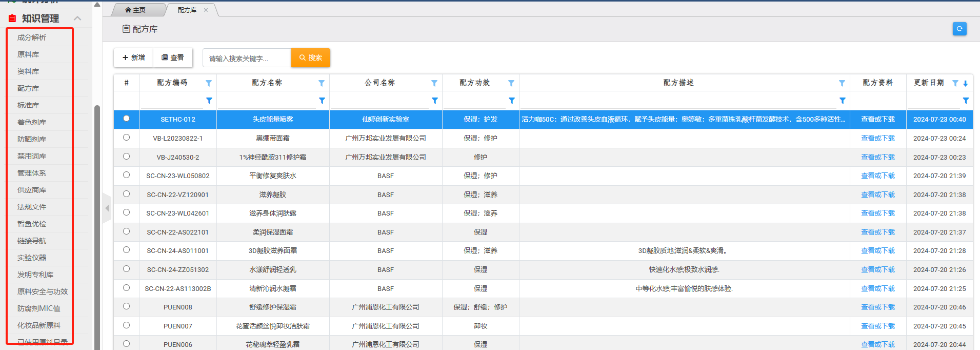Click the 2024-07-20 21:26 date cell
The width and height of the screenshot is (980, 350).
pos(939,269)
